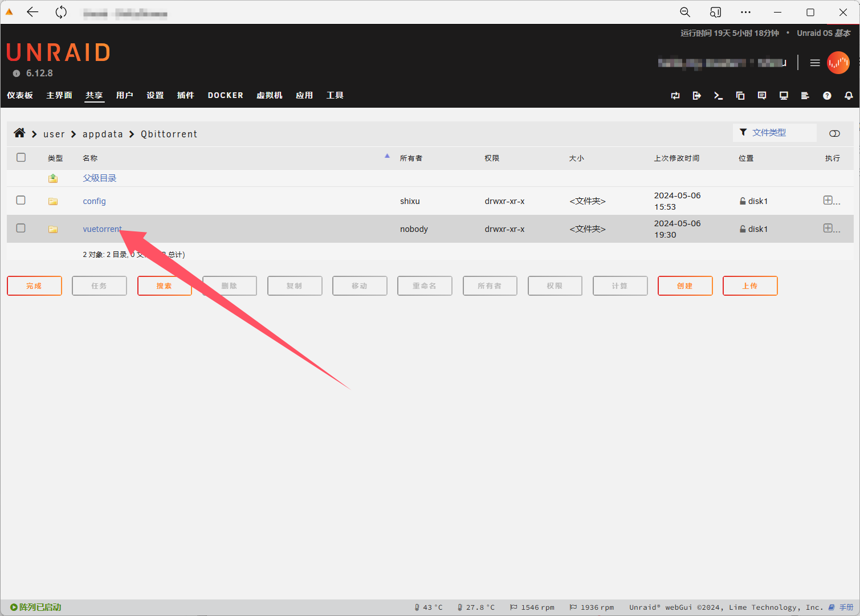Screen dimensions: 860x616
Task: Open the web terminal icon
Action: (718, 96)
